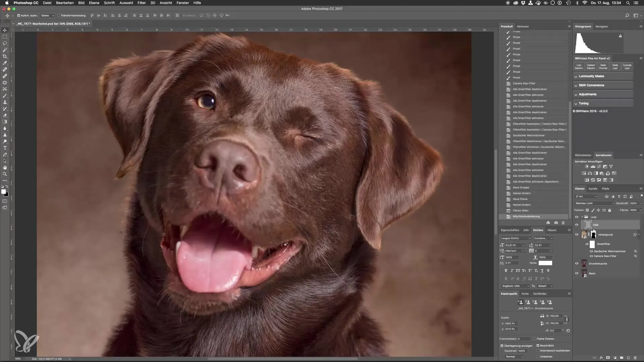The height and width of the screenshot is (362, 644).
Task: Hide the D&B layer
Action: click(x=577, y=225)
